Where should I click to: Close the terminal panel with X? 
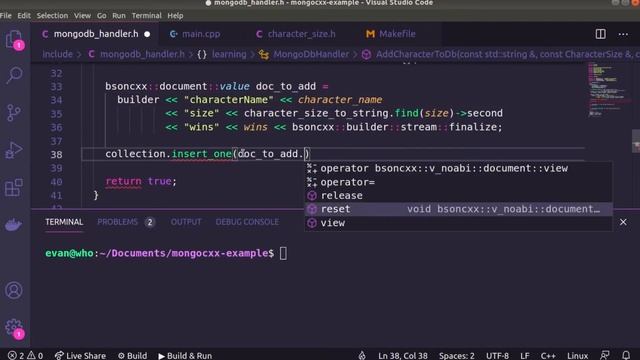(x=623, y=222)
